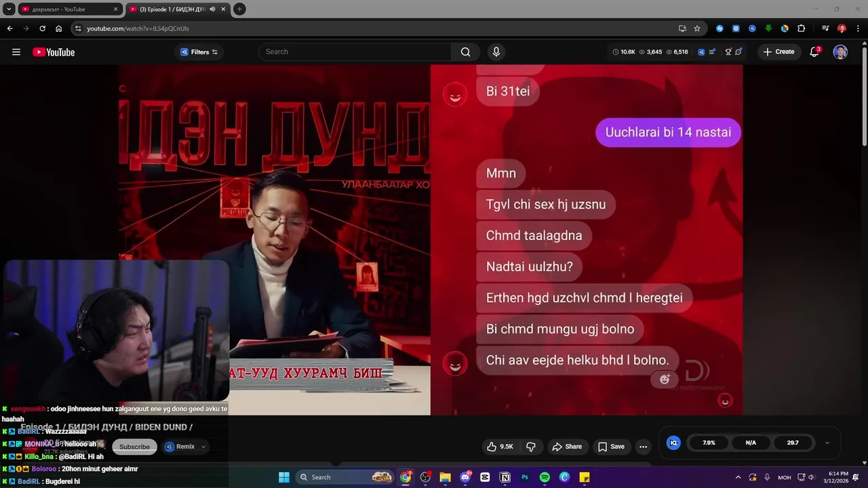
Task: Open the volume control in system tray
Action: (812, 477)
